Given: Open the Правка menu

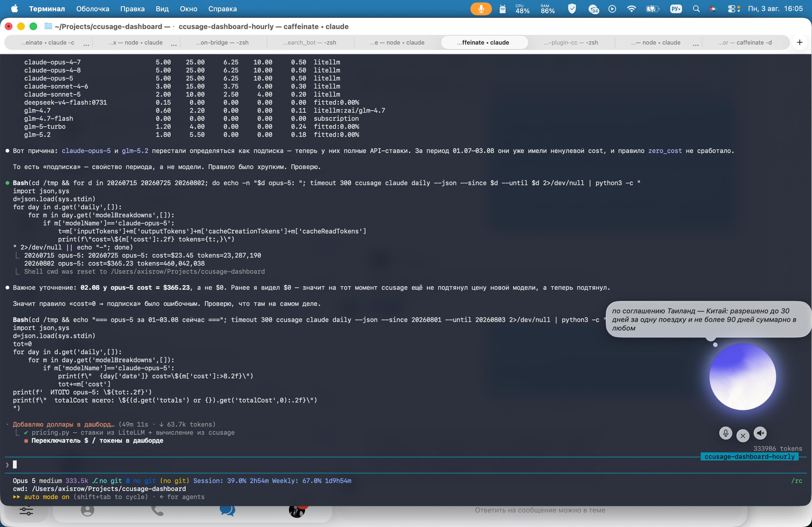Looking at the screenshot, I should [x=132, y=9].
